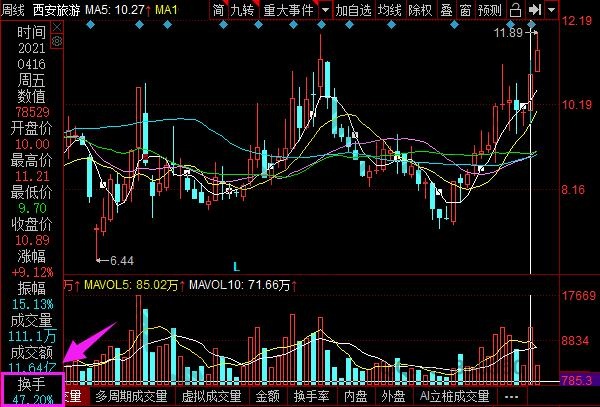This screenshot has height=407, width=600.
Task: Click the 11.89 high price marker on chart
Action: tap(508, 33)
